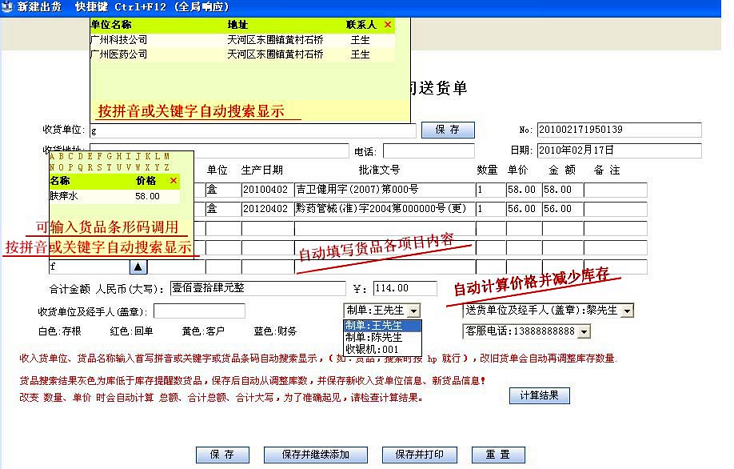Click the 联系人 column header in popup
The image size is (734, 469).
[361, 24]
